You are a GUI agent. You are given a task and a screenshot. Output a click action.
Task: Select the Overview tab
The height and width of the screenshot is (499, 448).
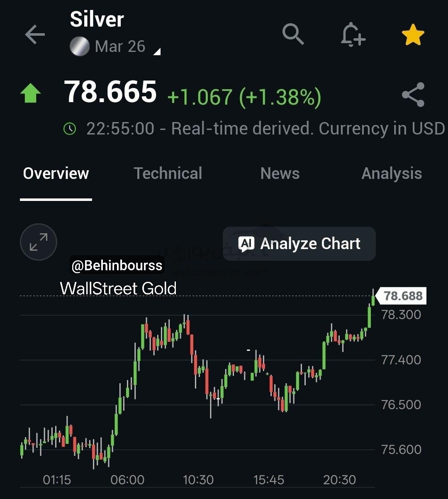[x=56, y=174]
